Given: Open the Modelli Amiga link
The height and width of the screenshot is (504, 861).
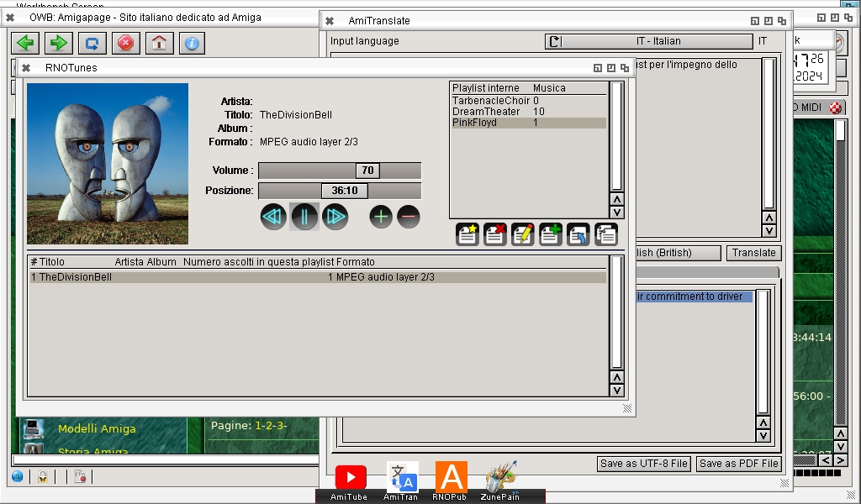Looking at the screenshot, I should 97,429.
